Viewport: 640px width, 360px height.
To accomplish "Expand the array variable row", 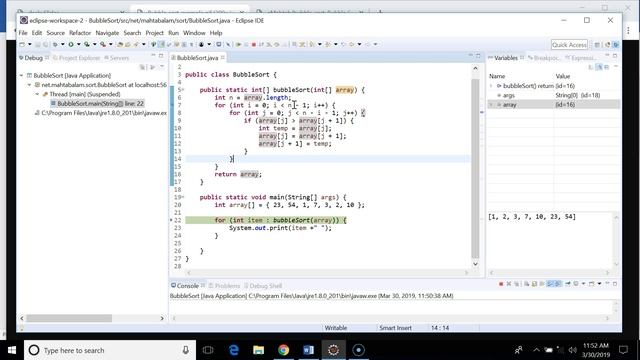I will coord(491,105).
